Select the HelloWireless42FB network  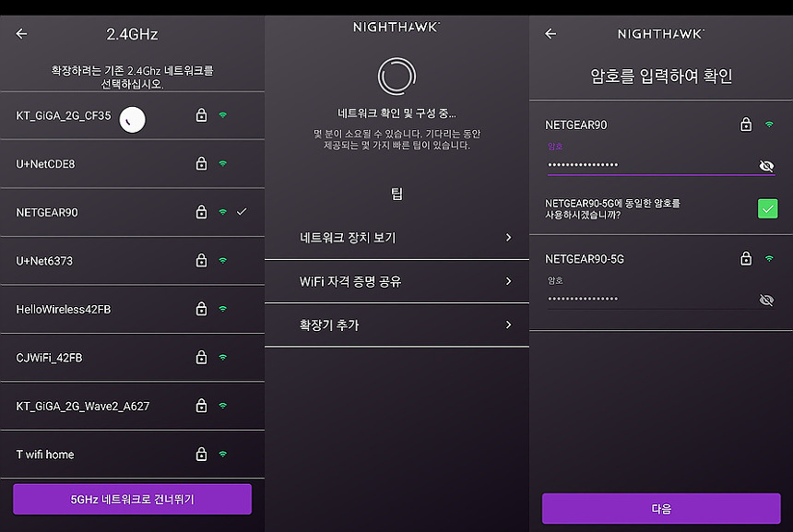point(133,309)
